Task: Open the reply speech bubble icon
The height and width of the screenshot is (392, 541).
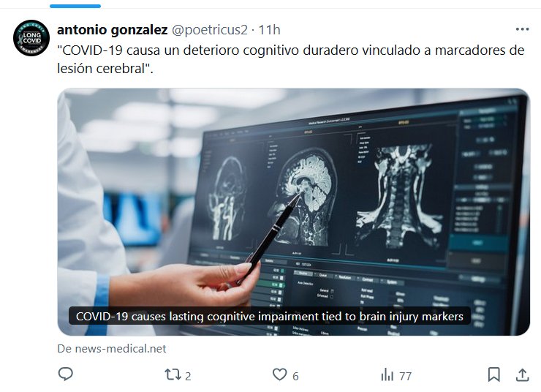Action: pyautogui.click(x=66, y=374)
